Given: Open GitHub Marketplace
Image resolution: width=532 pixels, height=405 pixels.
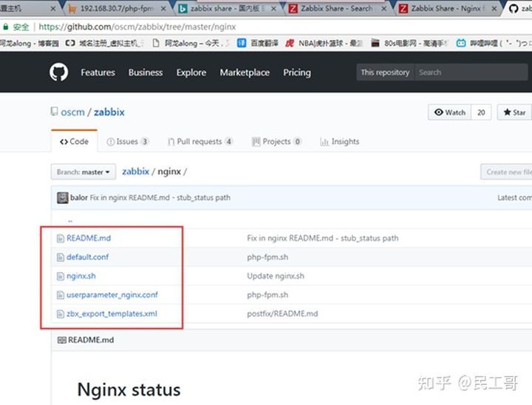Looking at the screenshot, I should pos(245,72).
